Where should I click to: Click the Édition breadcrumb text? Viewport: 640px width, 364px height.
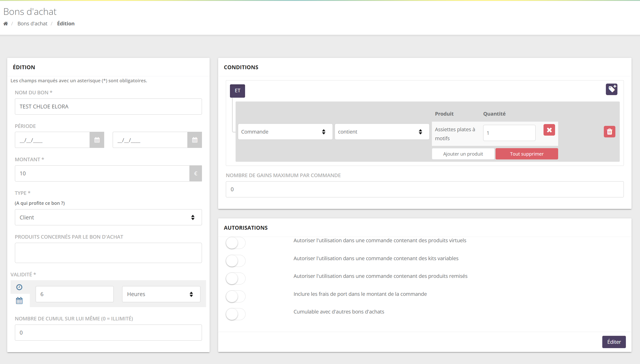coord(66,24)
